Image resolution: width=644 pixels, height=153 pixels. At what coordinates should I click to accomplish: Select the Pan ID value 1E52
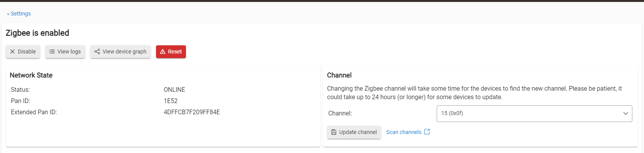coord(170,101)
